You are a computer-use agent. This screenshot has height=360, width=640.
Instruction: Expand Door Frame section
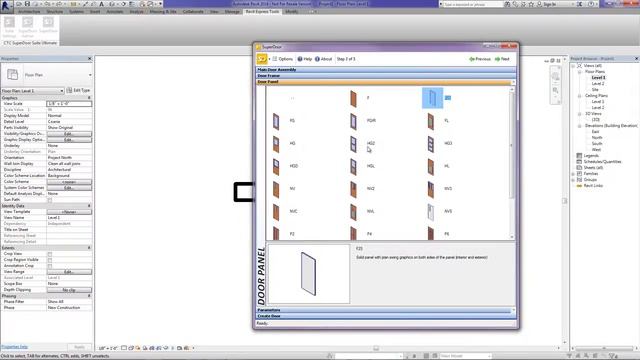tap(386, 76)
